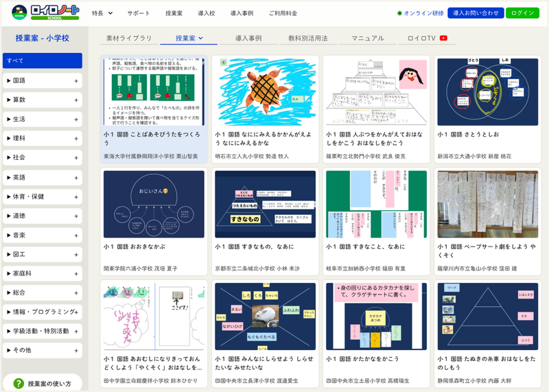Click the green dot next to オンライン研修

[x=399, y=13]
